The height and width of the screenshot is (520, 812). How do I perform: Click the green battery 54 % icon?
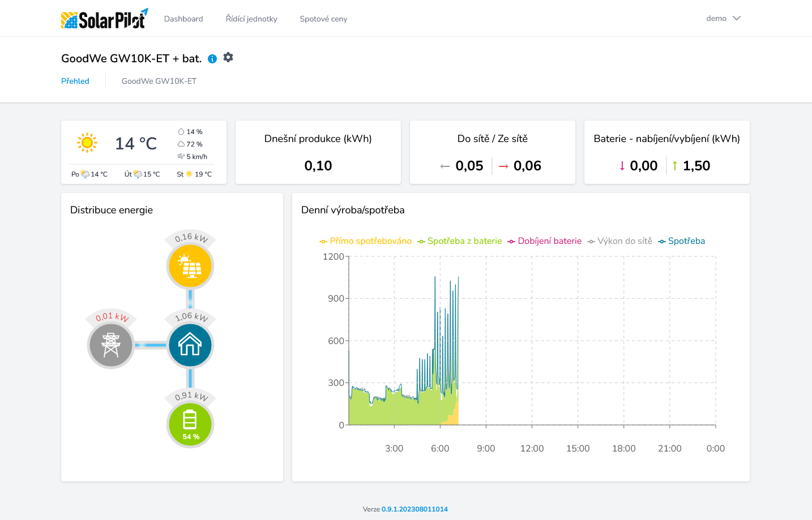[x=190, y=424]
